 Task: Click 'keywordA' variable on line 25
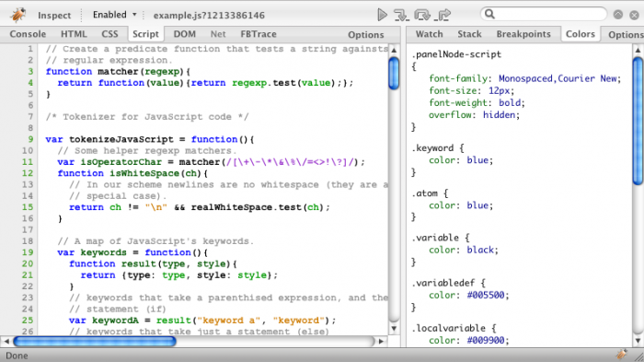(115, 321)
